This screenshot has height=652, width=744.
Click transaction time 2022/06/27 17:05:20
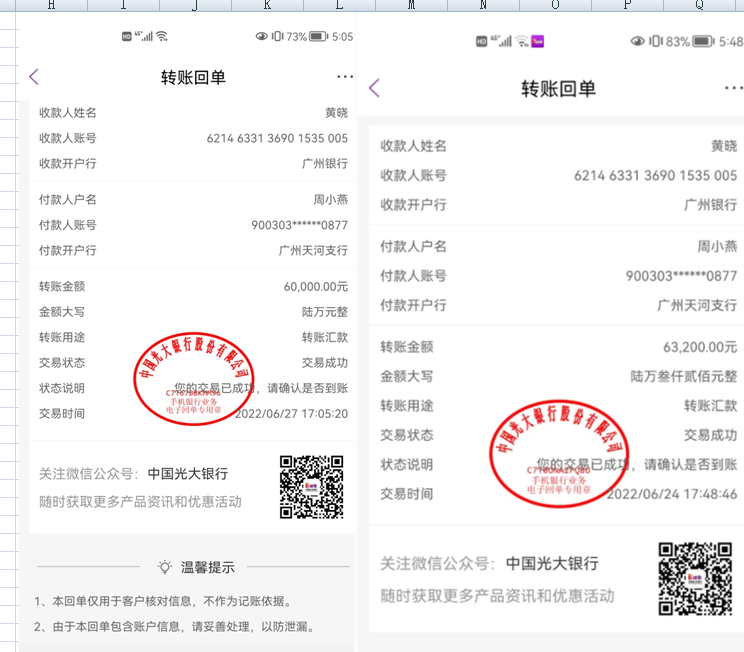(291, 413)
